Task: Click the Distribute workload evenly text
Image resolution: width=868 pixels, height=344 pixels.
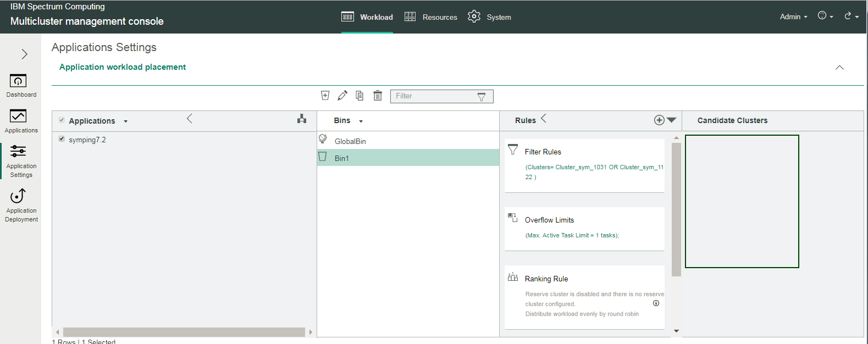Action: coord(582,314)
